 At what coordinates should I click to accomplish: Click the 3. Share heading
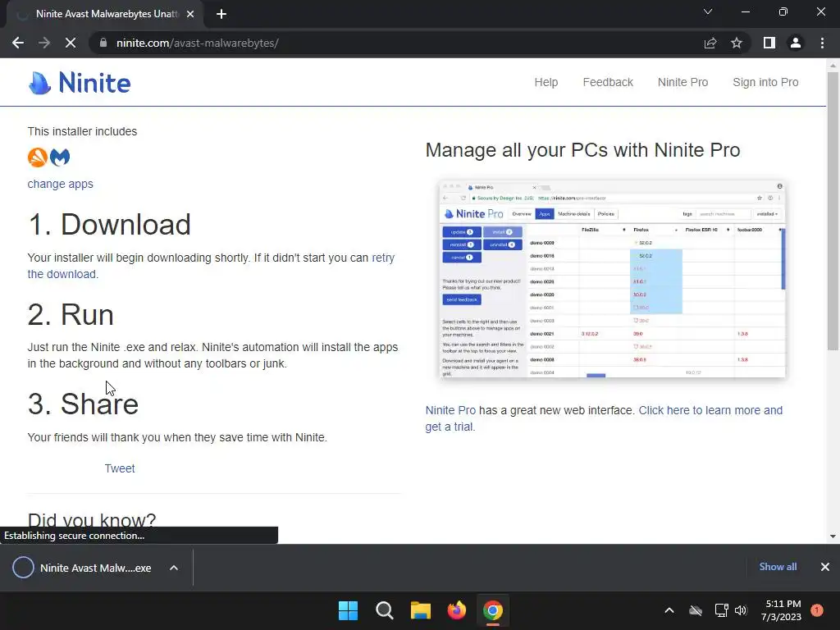point(83,404)
